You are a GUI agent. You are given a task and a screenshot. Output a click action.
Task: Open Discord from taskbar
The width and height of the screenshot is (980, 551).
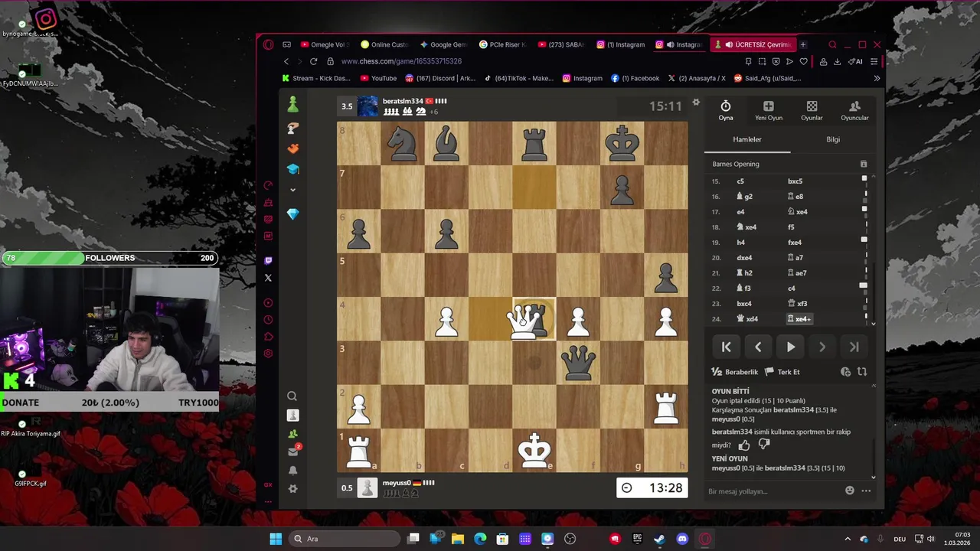click(682, 539)
